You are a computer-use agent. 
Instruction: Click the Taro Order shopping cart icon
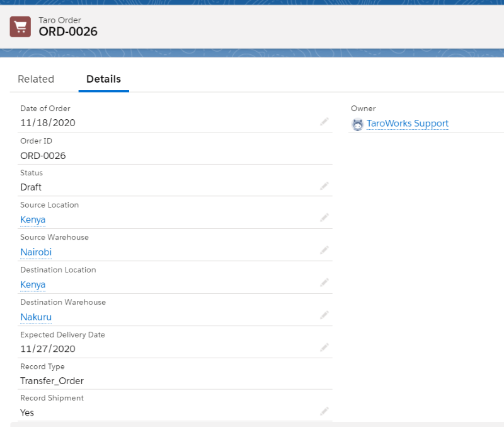[20, 28]
